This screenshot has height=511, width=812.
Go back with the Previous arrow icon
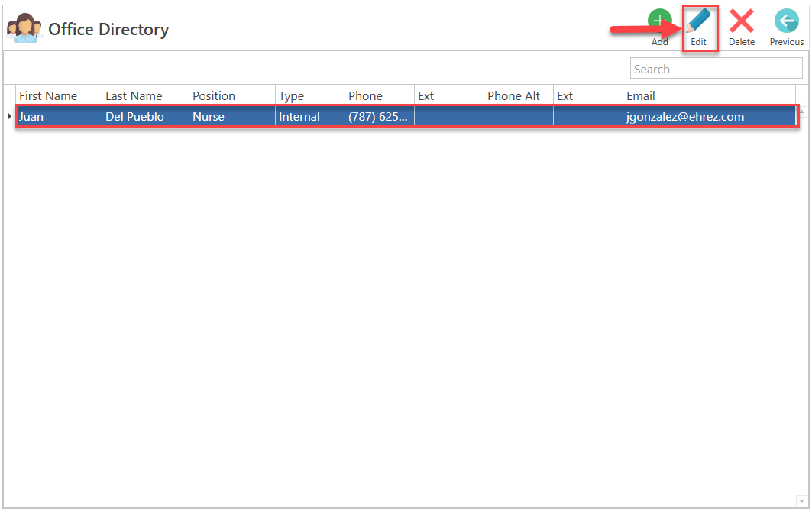coord(787,21)
